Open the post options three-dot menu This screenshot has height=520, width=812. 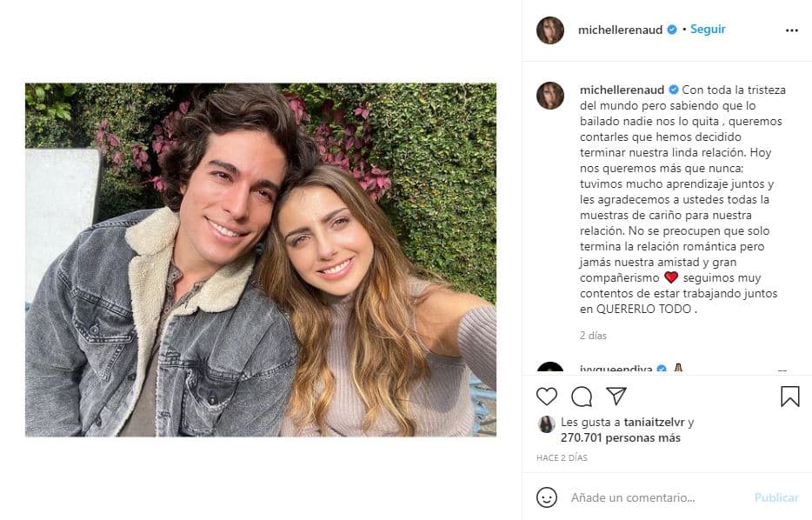[791, 28]
